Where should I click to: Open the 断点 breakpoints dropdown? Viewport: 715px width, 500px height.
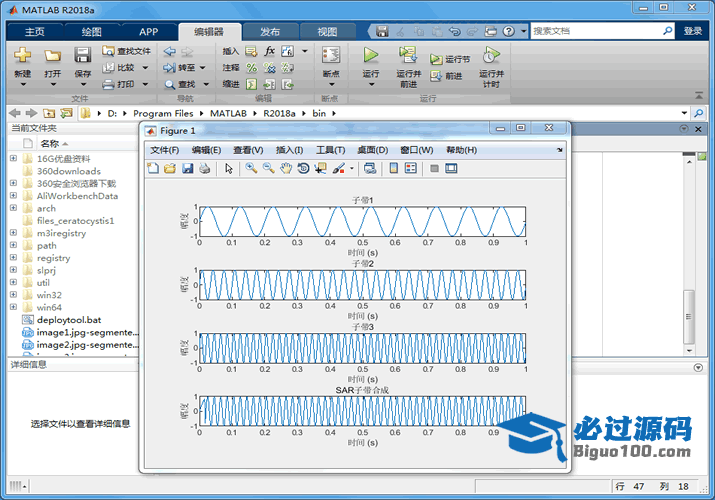point(330,84)
